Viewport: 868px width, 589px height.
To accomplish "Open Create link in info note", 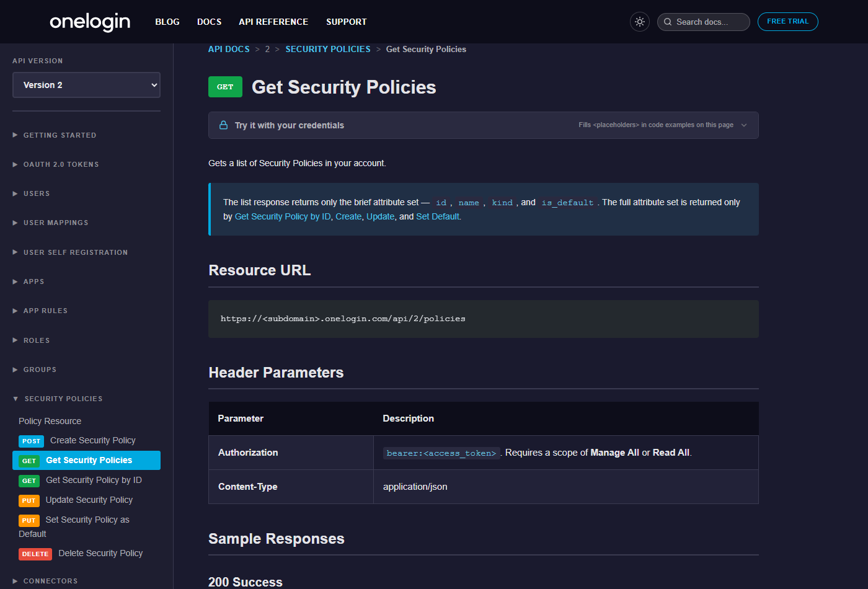I will pos(348,216).
